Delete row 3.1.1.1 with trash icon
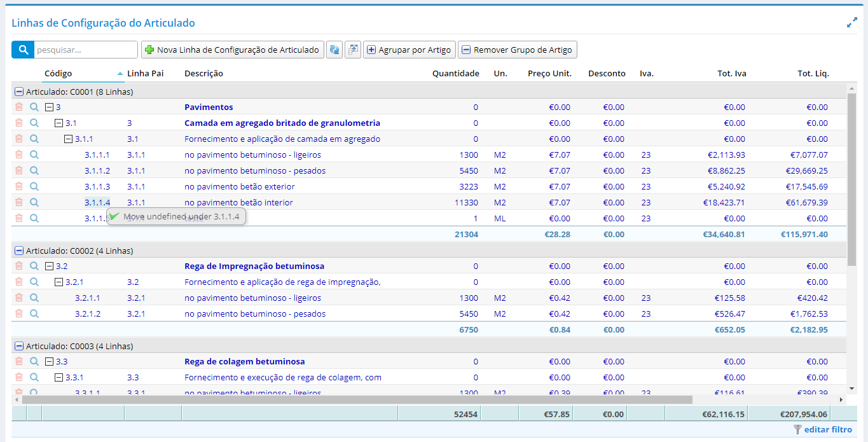This screenshot has width=868, height=442. click(x=19, y=155)
